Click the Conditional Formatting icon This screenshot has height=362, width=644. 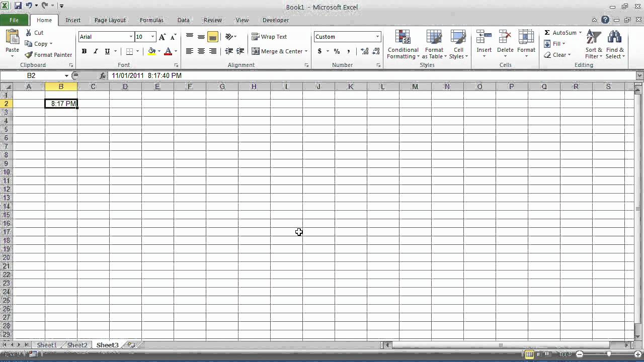click(x=403, y=38)
